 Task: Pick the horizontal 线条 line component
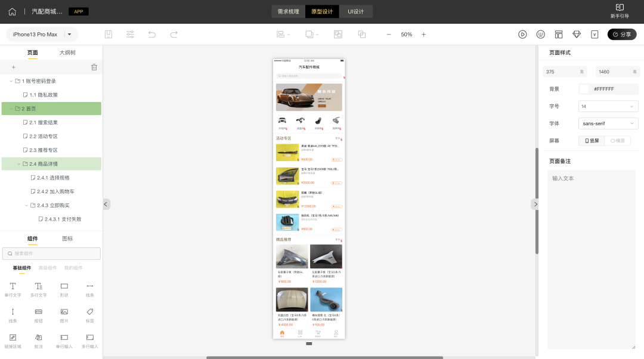(x=90, y=290)
